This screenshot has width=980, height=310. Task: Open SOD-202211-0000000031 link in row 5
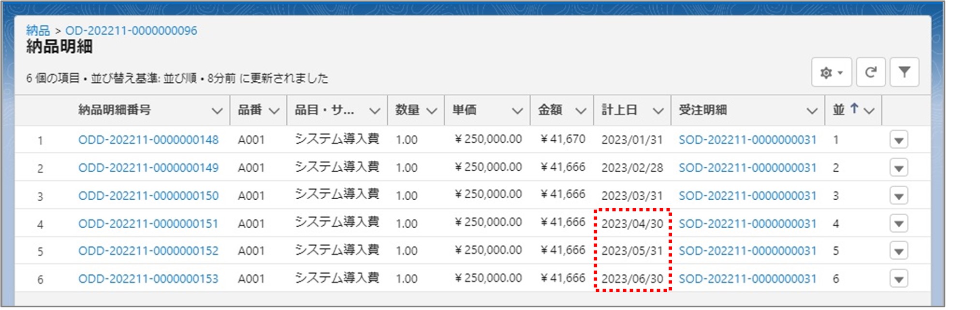click(x=747, y=251)
